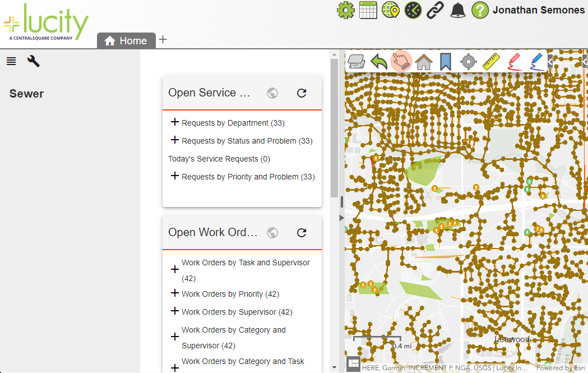Show Open Work Orders card on map globe
The width and height of the screenshot is (588, 373).
(x=272, y=233)
